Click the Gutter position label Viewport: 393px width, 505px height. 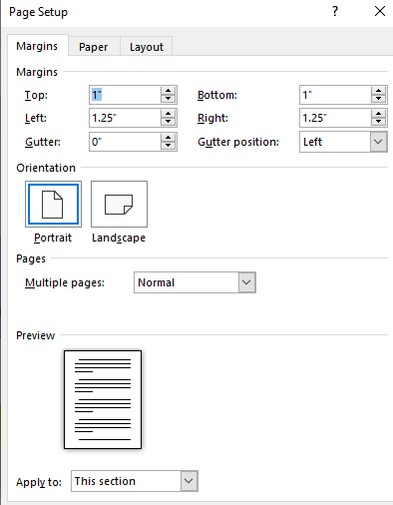(x=238, y=142)
